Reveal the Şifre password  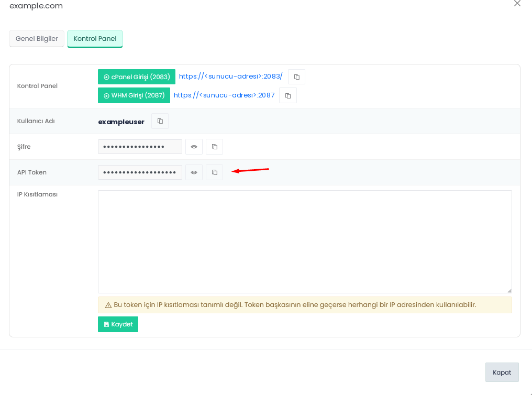194,147
